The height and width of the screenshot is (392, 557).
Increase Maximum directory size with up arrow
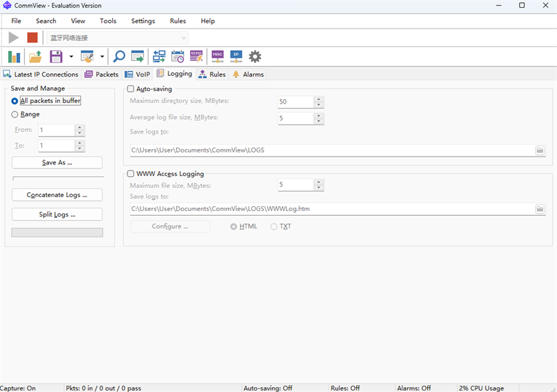(x=319, y=99)
